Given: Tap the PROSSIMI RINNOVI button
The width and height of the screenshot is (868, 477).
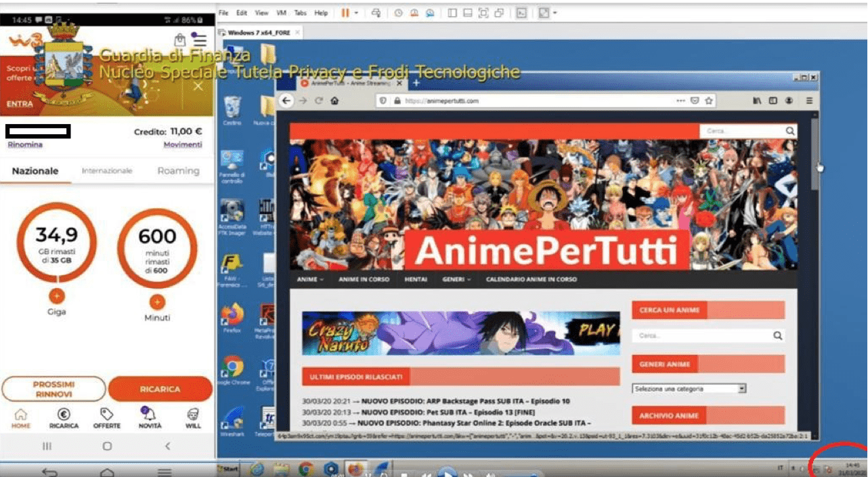Looking at the screenshot, I should point(53,389).
